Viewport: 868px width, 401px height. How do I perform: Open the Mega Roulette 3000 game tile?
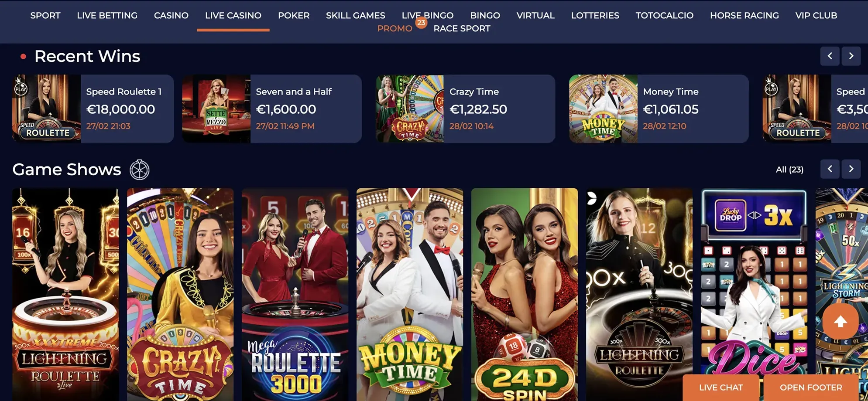coord(295,295)
